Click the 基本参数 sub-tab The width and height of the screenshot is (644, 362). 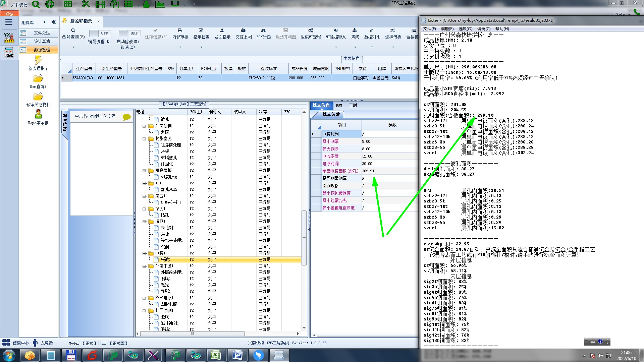331,114
